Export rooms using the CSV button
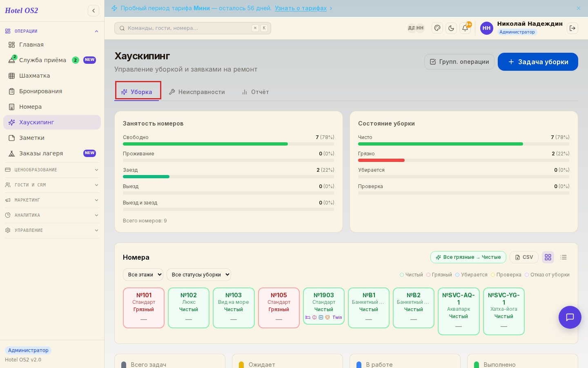The image size is (588, 368). tap(524, 257)
